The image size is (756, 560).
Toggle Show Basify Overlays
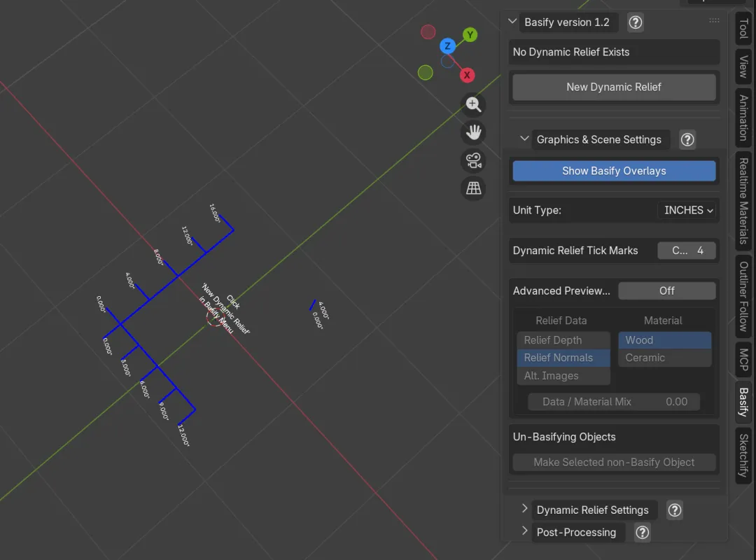(614, 171)
